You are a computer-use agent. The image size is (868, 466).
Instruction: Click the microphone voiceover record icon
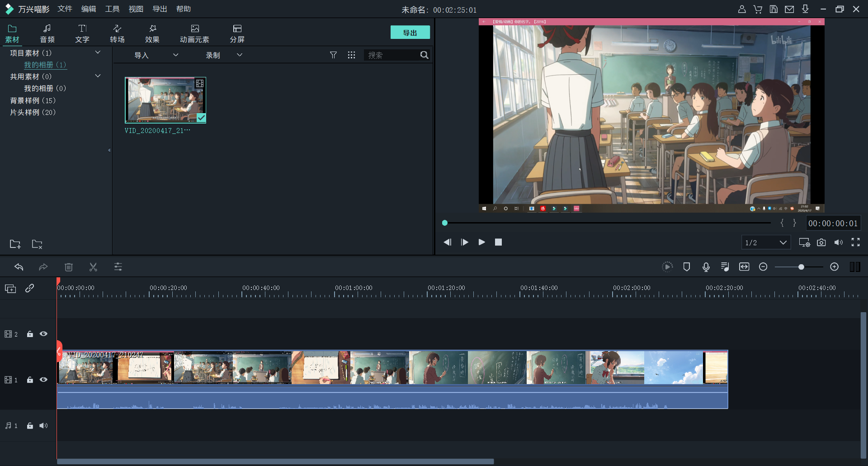[706, 267]
